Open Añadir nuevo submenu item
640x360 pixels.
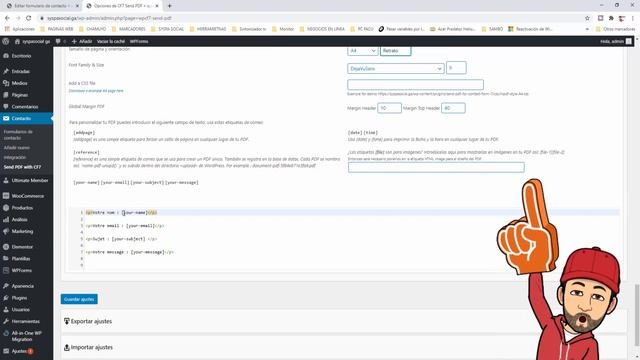click(x=17, y=147)
